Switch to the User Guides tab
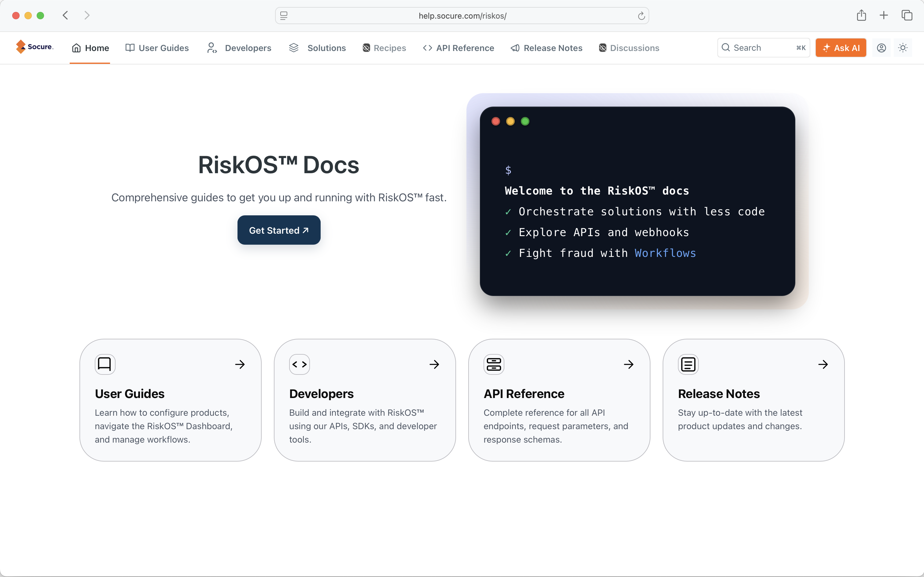Image resolution: width=924 pixels, height=577 pixels. point(157,48)
